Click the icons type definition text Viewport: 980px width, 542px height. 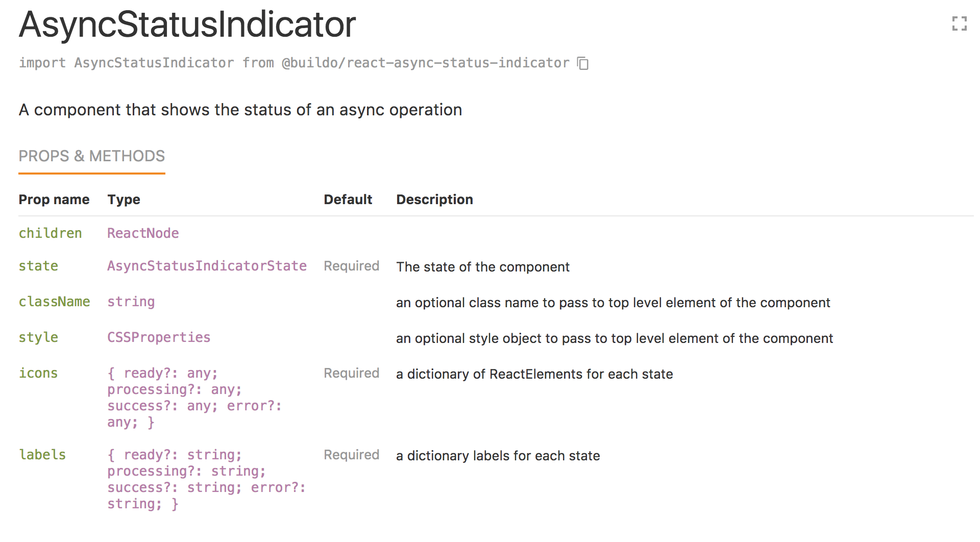pyautogui.click(x=194, y=398)
